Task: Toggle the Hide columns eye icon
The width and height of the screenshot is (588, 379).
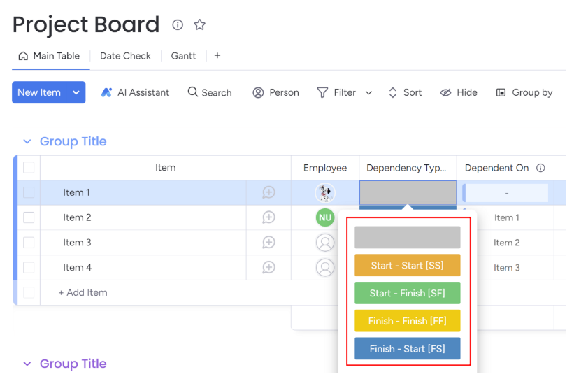Action: pyautogui.click(x=445, y=92)
